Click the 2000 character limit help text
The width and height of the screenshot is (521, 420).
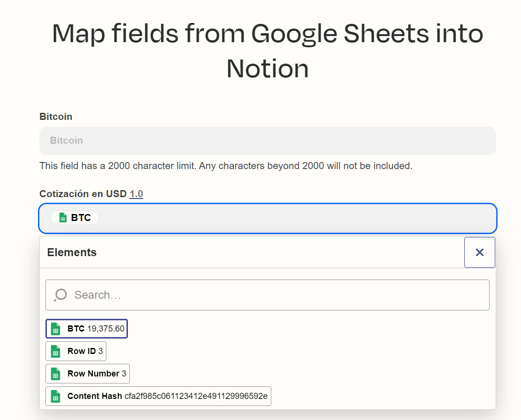pos(226,166)
